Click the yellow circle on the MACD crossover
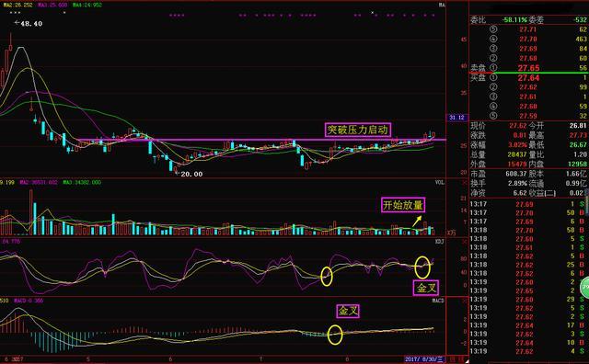This screenshot has height=364, width=589. click(x=335, y=335)
